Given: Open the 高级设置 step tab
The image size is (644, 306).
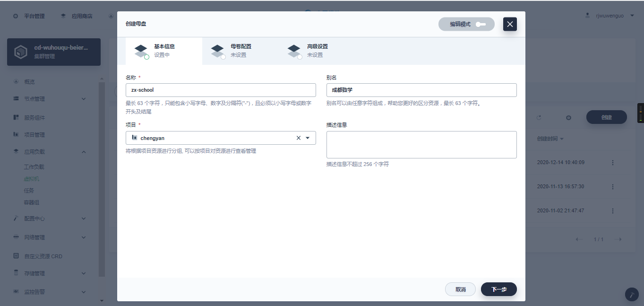Looking at the screenshot, I should pos(317,51).
